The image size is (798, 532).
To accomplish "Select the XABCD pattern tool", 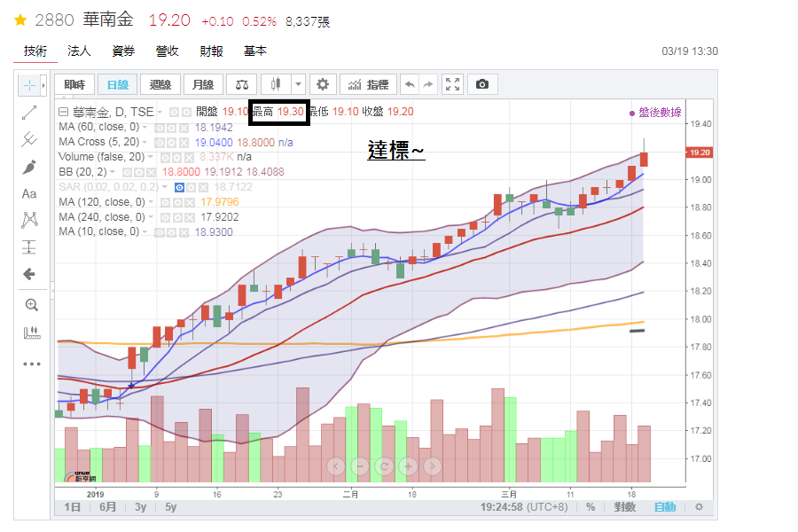I will 29,220.
